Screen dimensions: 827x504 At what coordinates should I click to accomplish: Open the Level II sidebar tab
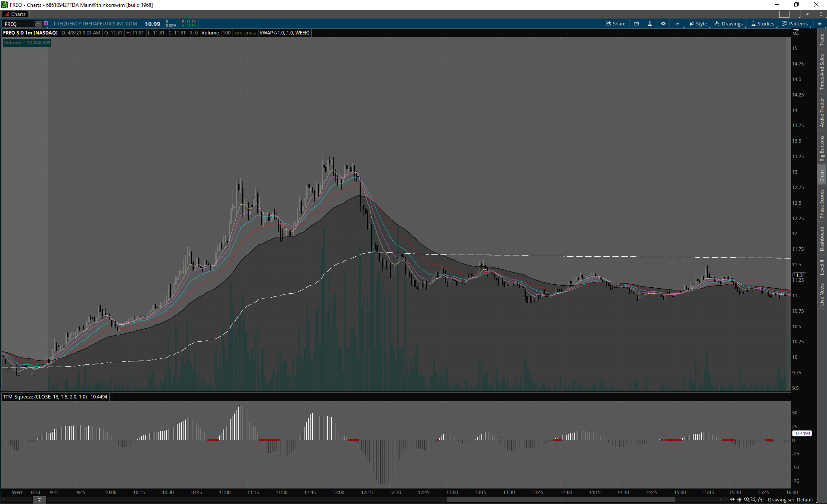(822, 267)
